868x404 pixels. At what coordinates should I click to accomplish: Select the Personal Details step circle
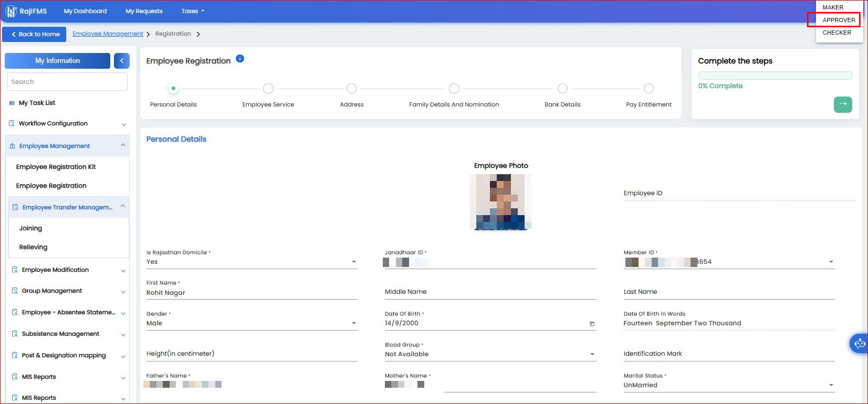pyautogui.click(x=173, y=88)
